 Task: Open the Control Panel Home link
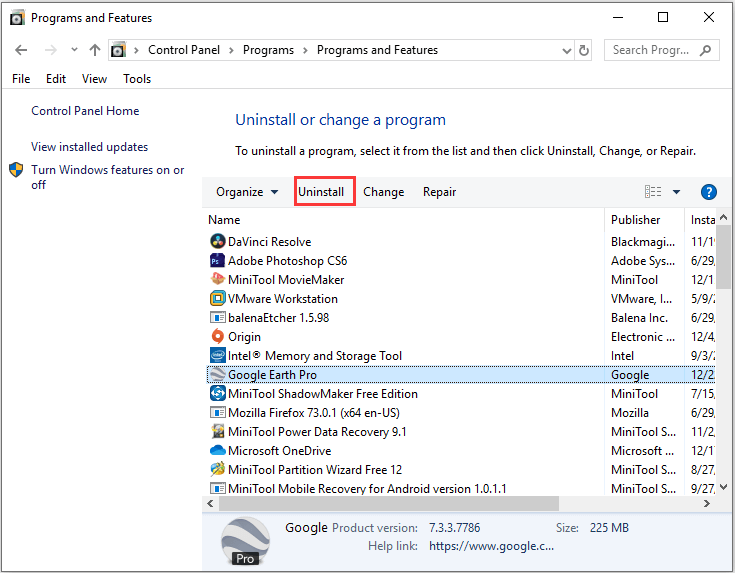pos(85,111)
